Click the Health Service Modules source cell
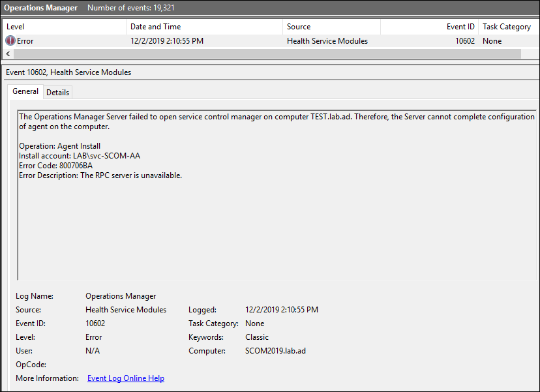 (x=327, y=41)
